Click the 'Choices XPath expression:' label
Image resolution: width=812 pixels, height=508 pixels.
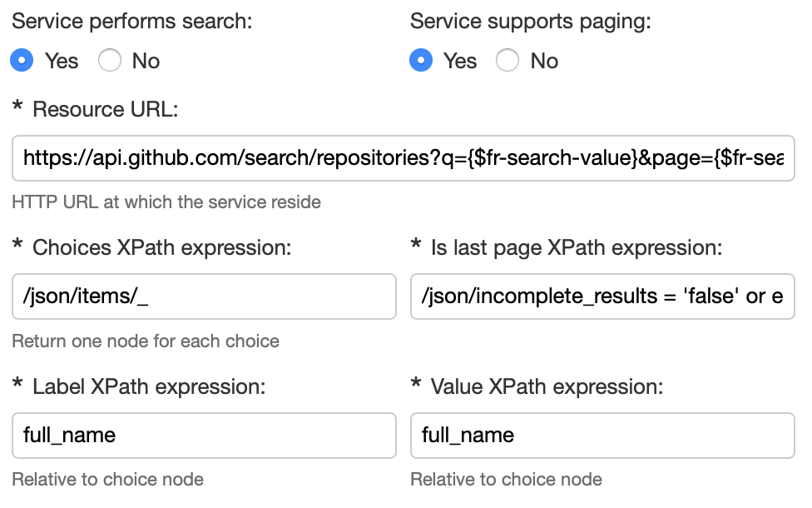coord(162,247)
